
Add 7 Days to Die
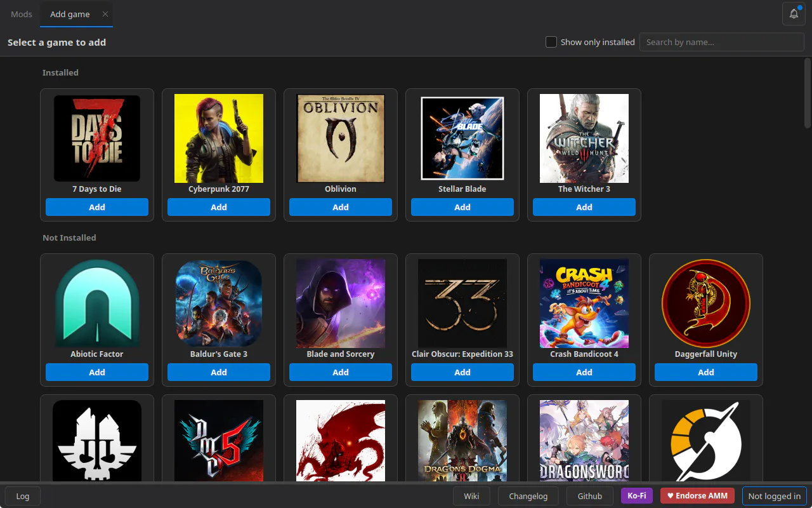(97, 207)
